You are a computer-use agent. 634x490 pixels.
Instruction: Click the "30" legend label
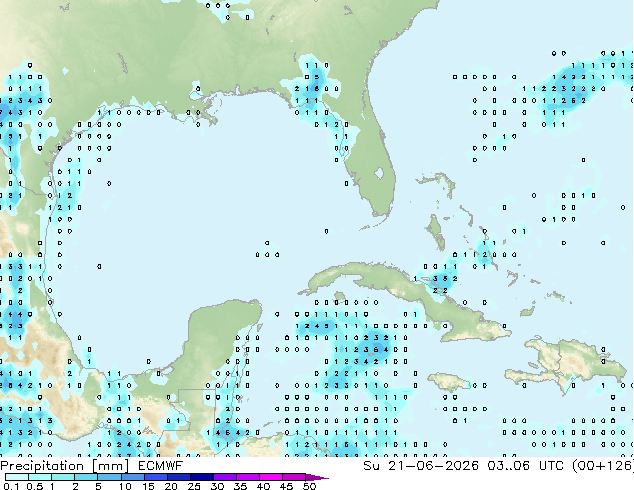(x=217, y=486)
